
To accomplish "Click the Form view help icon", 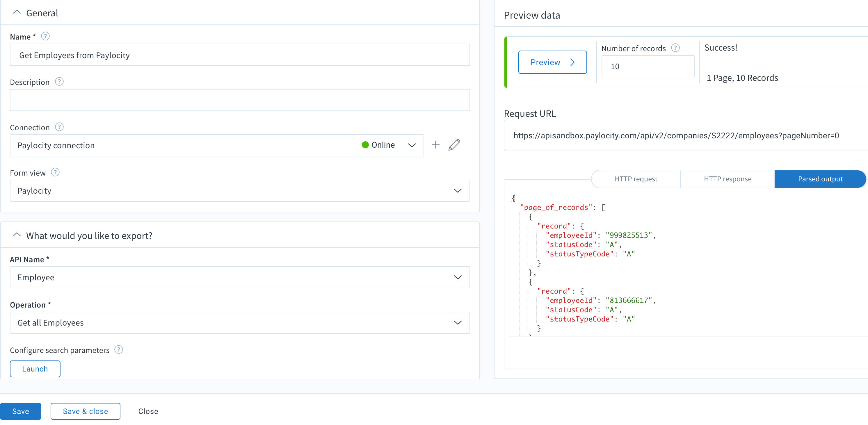I will click(55, 172).
